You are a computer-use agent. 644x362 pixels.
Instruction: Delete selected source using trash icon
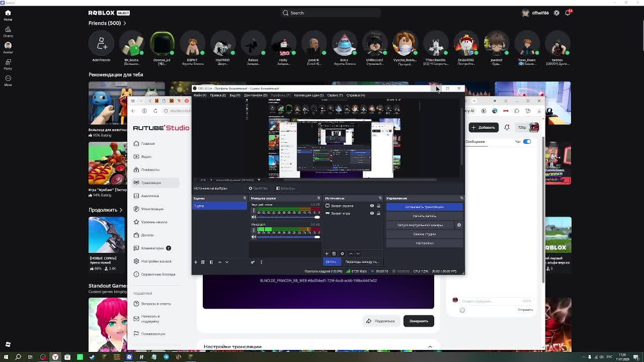click(334, 253)
